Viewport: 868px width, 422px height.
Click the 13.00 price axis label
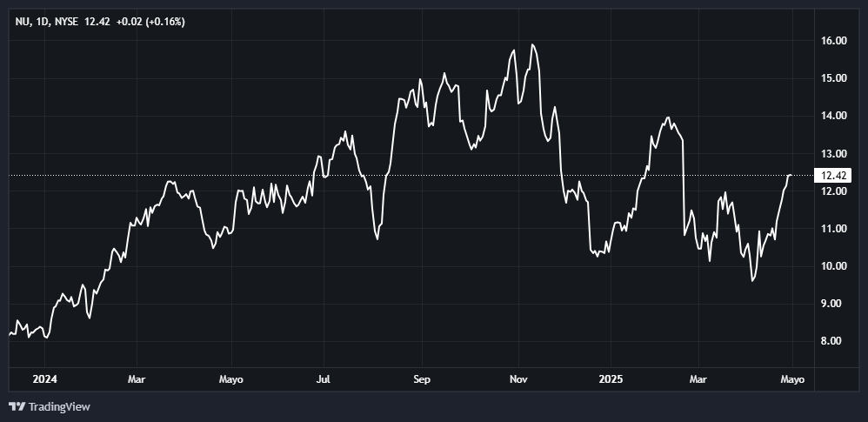click(835, 153)
